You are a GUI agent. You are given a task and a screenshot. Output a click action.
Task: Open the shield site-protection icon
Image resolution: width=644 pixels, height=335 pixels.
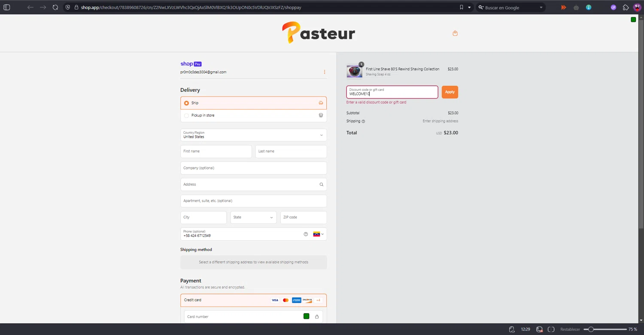tap(68, 7)
